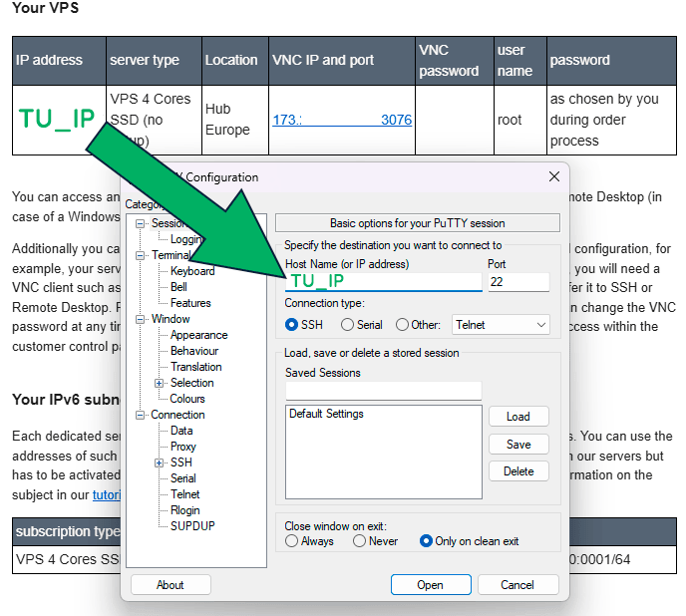
Task: Click the tutorial link in webpage text
Action: 107,494
